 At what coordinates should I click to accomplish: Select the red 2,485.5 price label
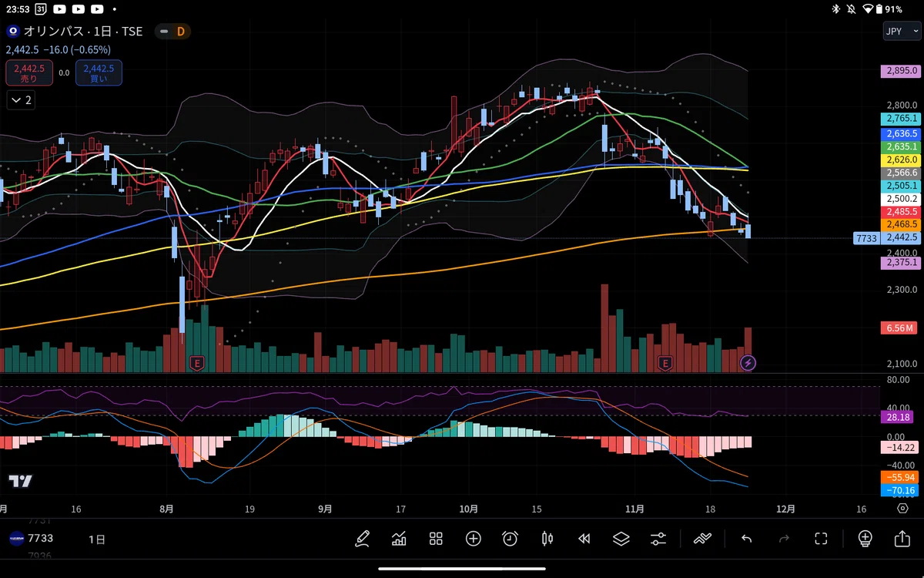901,211
